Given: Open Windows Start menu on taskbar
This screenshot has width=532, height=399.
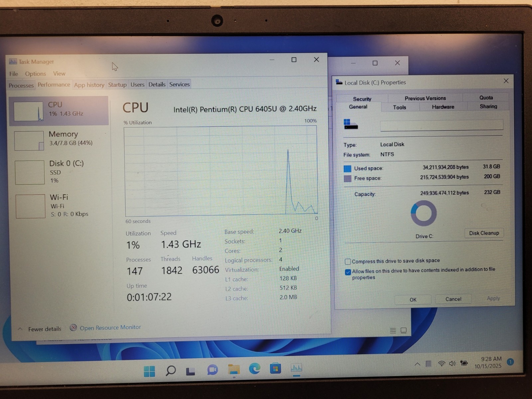Looking at the screenshot, I should tap(150, 371).
